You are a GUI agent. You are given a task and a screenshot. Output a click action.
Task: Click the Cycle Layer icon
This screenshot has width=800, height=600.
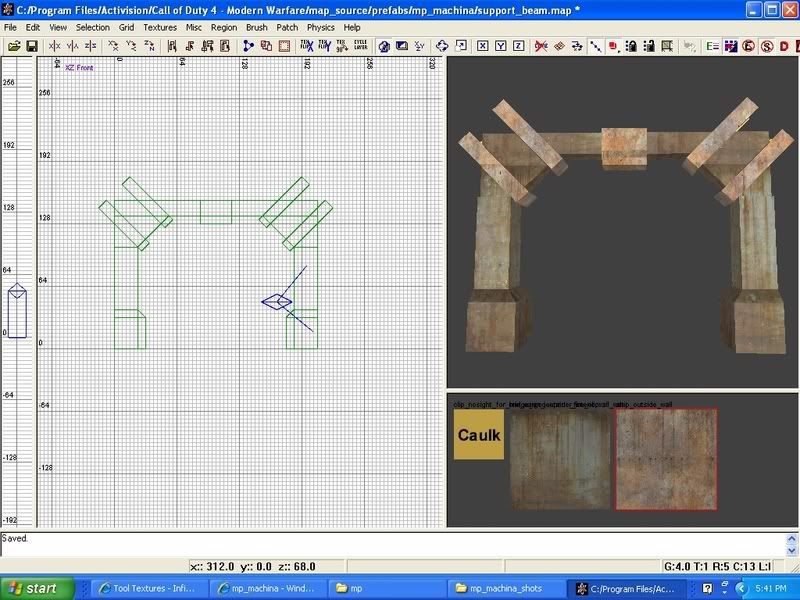[x=361, y=45]
